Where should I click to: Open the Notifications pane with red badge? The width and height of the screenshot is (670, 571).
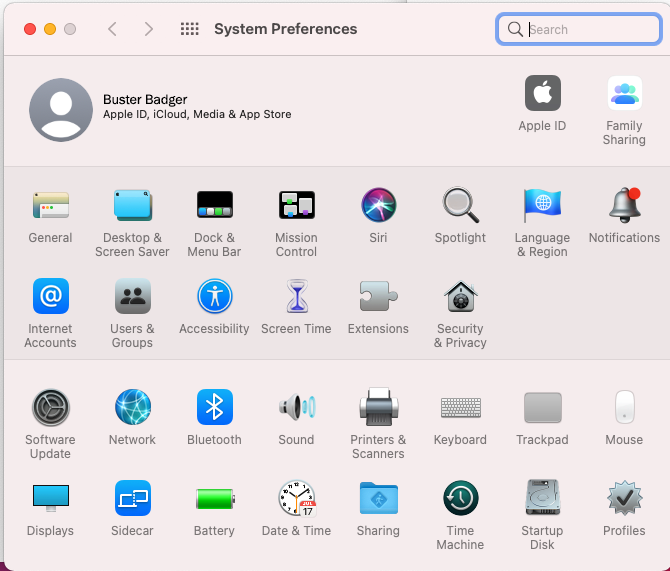[624, 206]
